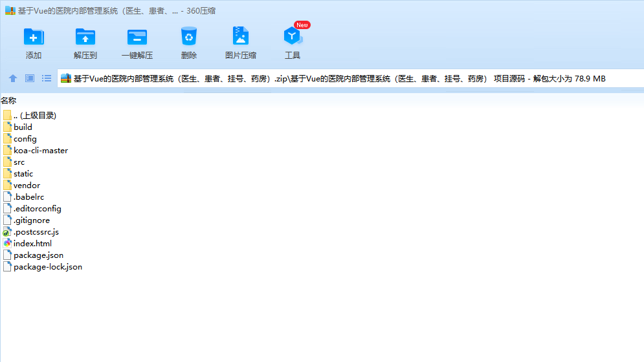Click the archive icon in the address bar
Image resolution: width=644 pixels, height=362 pixels.
(66, 78)
